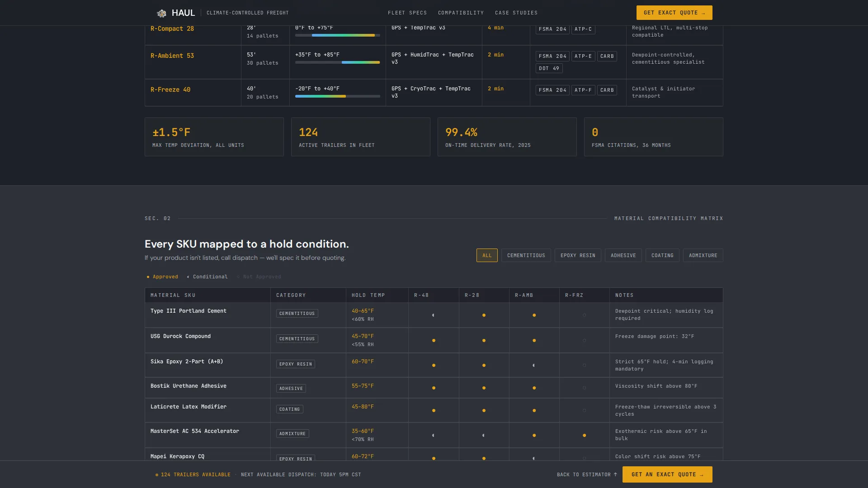The image size is (868, 488).
Task: Click the HAUL logo icon
Action: pos(161,13)
